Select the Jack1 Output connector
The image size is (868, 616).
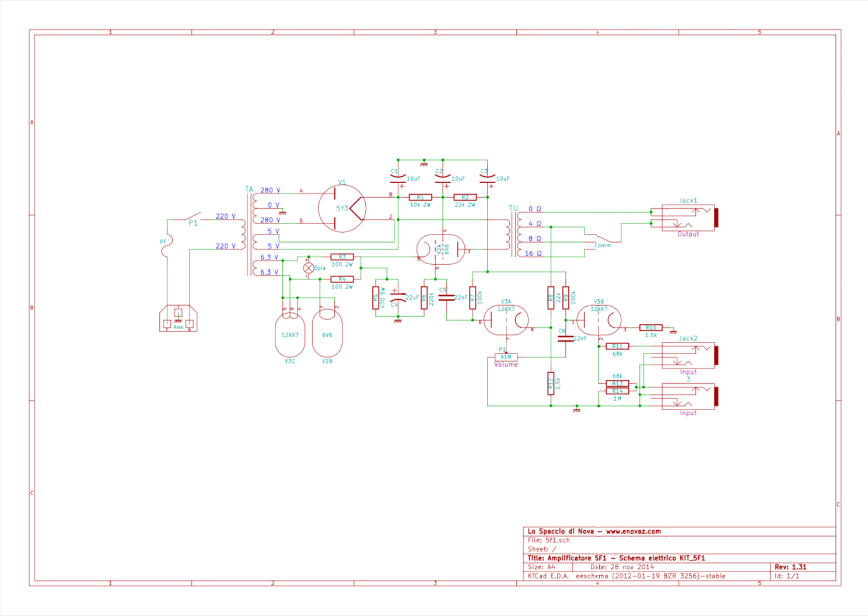click(688, 218)
